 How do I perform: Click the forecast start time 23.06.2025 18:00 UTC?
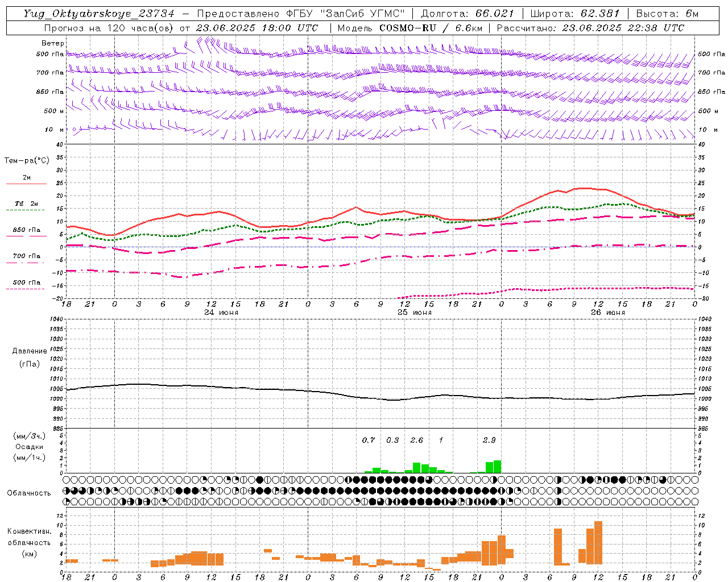click(257, 28)
